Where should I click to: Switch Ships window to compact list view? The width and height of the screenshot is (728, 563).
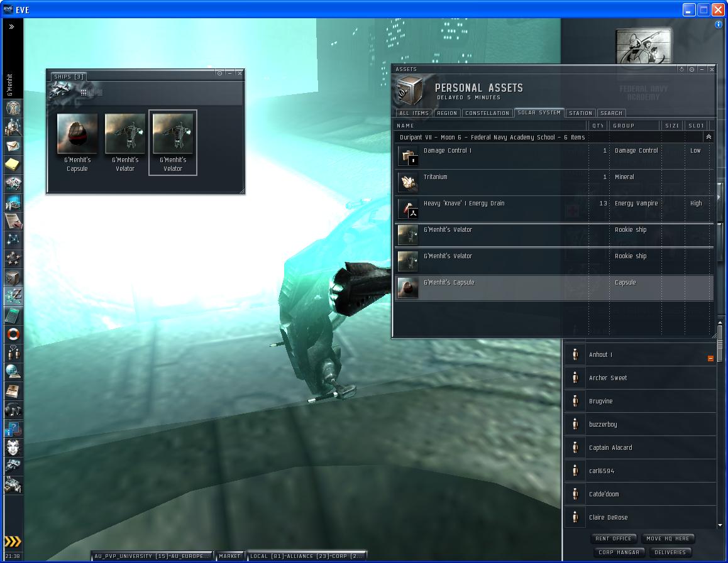[x=100, y=93]
